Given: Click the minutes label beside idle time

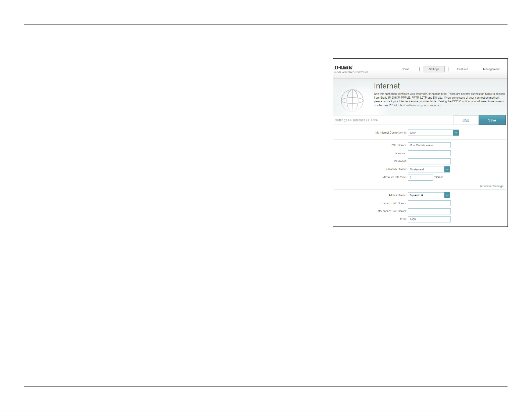Looking at the screenshot, I should pyautogui.click(x=438, y=177).
